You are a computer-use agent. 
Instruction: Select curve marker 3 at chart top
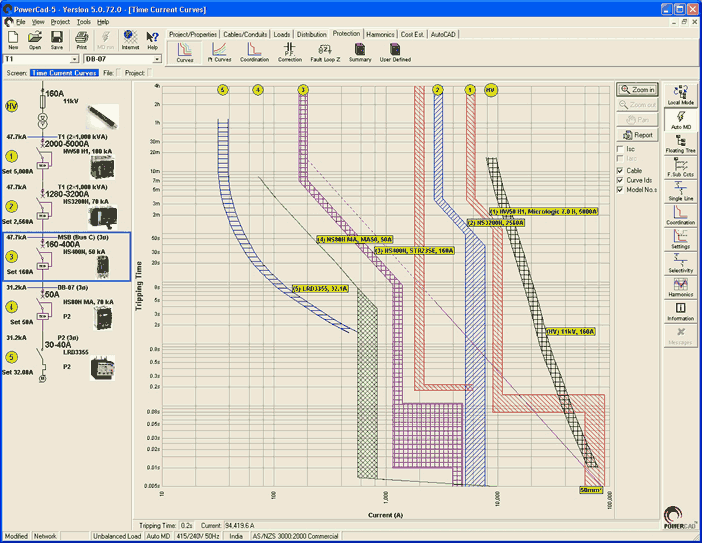coord(303,90)
